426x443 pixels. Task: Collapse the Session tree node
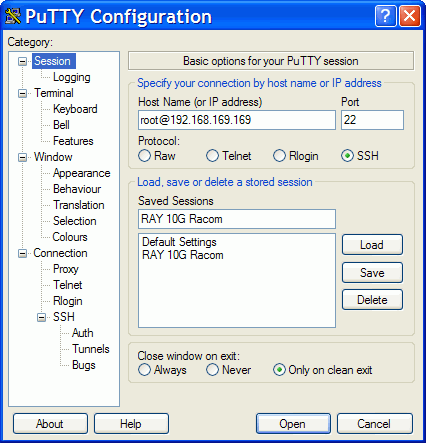pyautogui.click(x=22, y=61)
